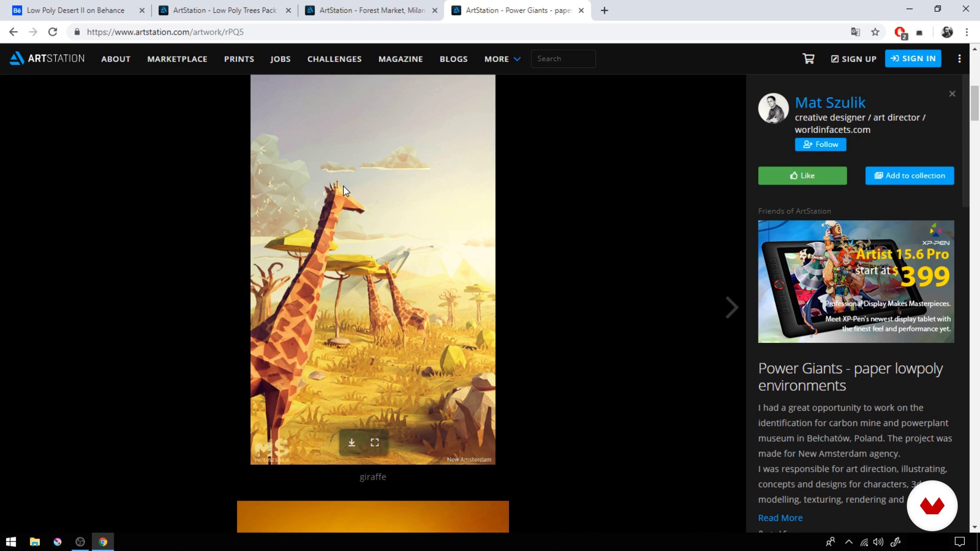Screen dimensions: 980x551
Task: Open the red extension icon with badge
Action: click(900, 33)
